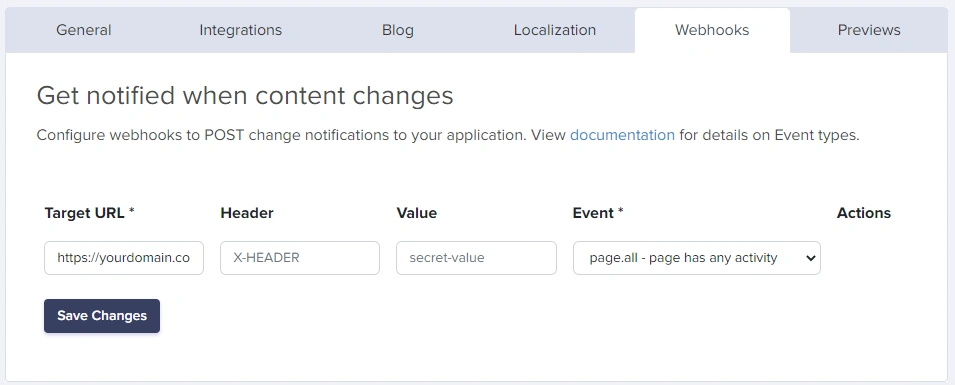Click the secret-value input field

tap(476, 258)
